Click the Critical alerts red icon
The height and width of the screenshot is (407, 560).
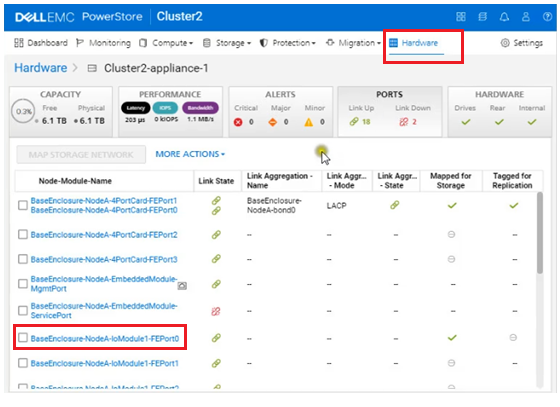point(238,122)
